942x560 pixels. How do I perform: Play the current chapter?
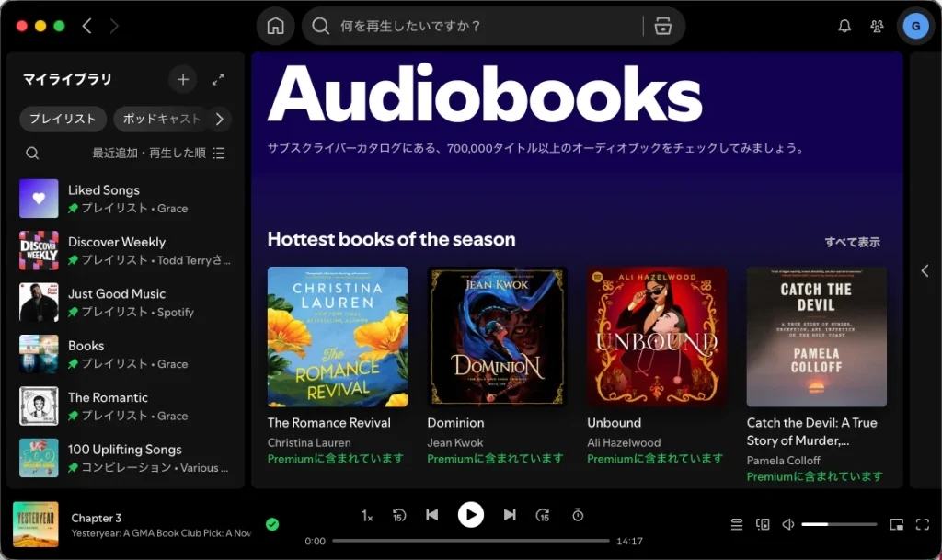tap(470, 515)
